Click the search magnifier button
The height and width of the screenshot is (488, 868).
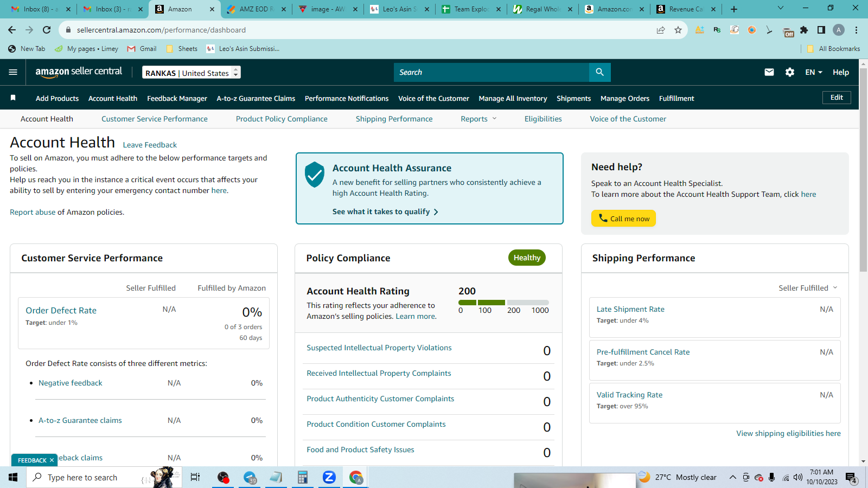pyautogui.click(x=599, y=72)
